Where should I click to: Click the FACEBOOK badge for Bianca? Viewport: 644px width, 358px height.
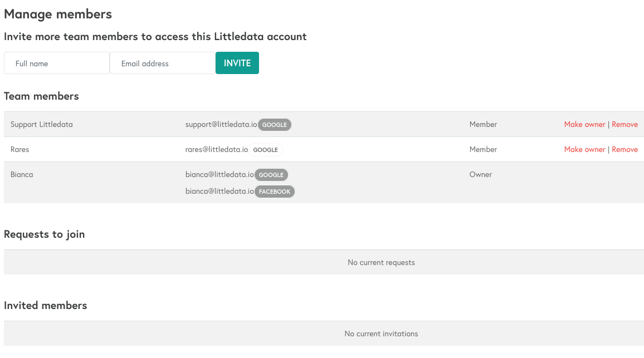pos(274,192)
